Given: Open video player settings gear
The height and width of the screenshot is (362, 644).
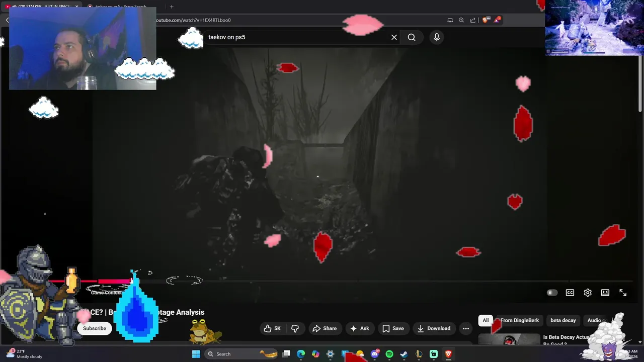Looking at the screenshot, I should [x=588, y=293].
